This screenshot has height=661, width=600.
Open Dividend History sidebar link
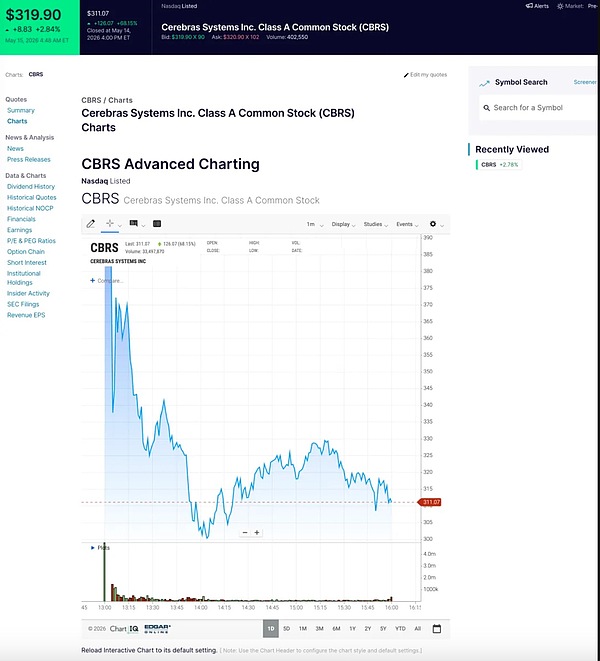tap(31, 186)
